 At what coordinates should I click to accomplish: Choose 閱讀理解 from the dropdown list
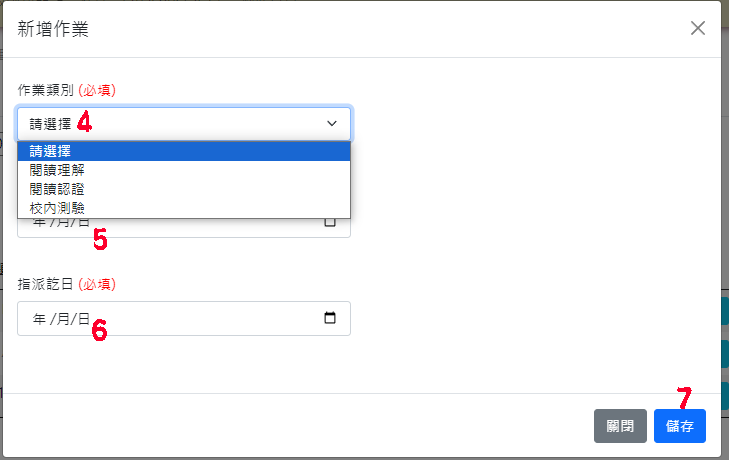point(184,170)
